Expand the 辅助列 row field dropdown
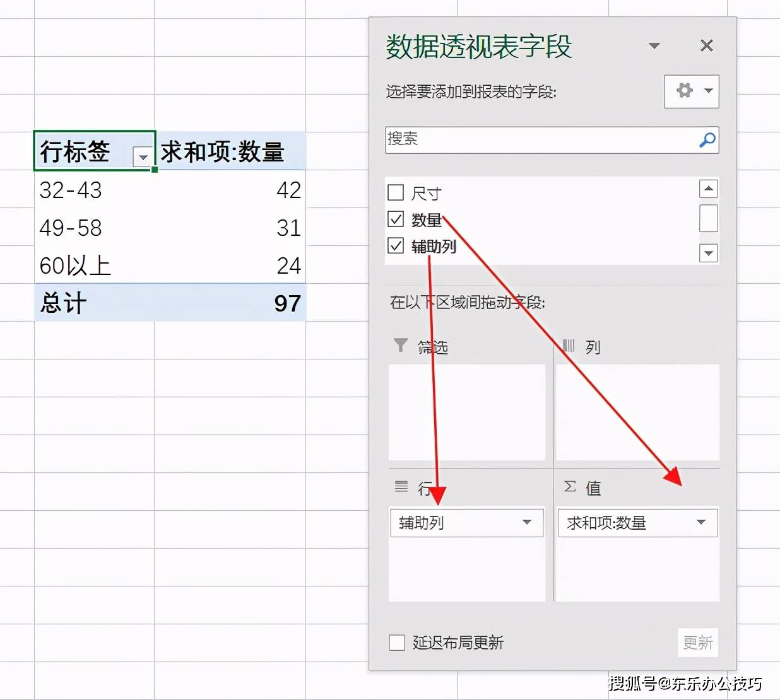780x700 pixels. click(527, 522)
